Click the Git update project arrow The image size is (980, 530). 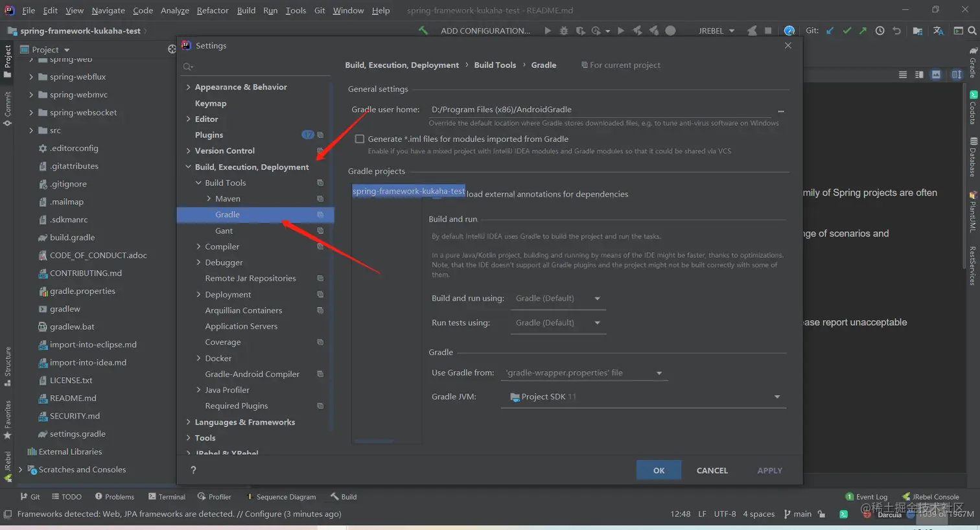830,30
